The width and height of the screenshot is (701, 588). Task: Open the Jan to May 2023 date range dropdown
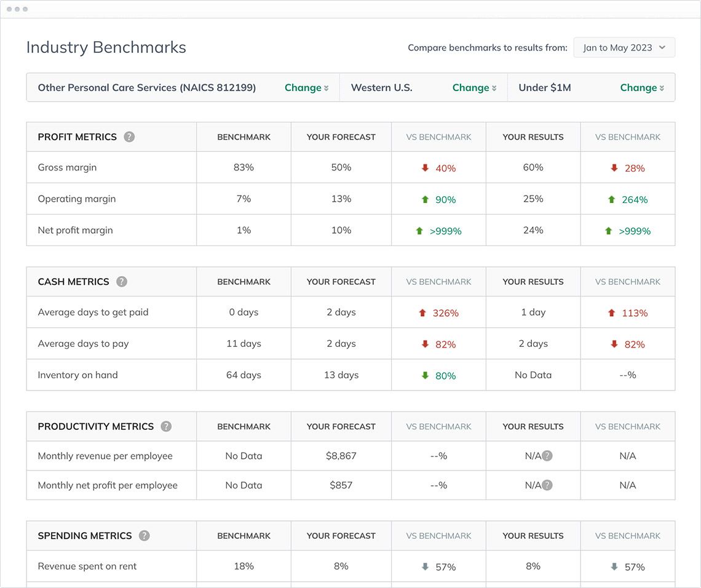click(624, 47)
